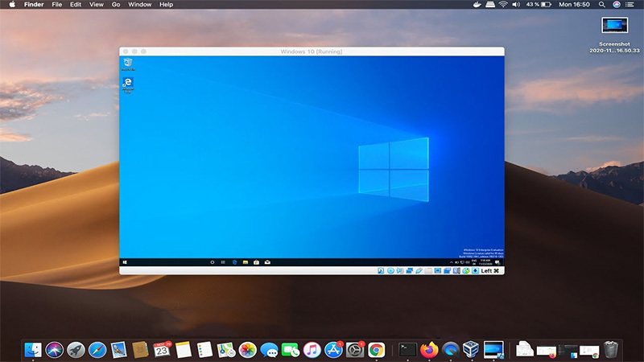This screenshot has height=362, width=644.
Task: Launch Edge from the Windows taskbar
Action: pyautogui.click(x=234, y=262)
